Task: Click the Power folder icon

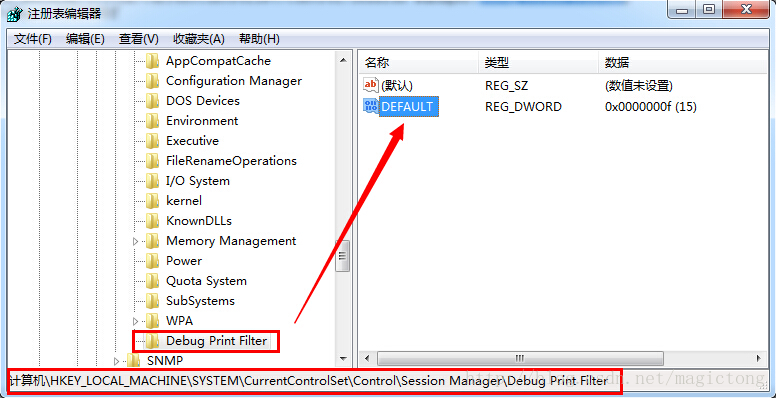Action: tap(152, 261)
